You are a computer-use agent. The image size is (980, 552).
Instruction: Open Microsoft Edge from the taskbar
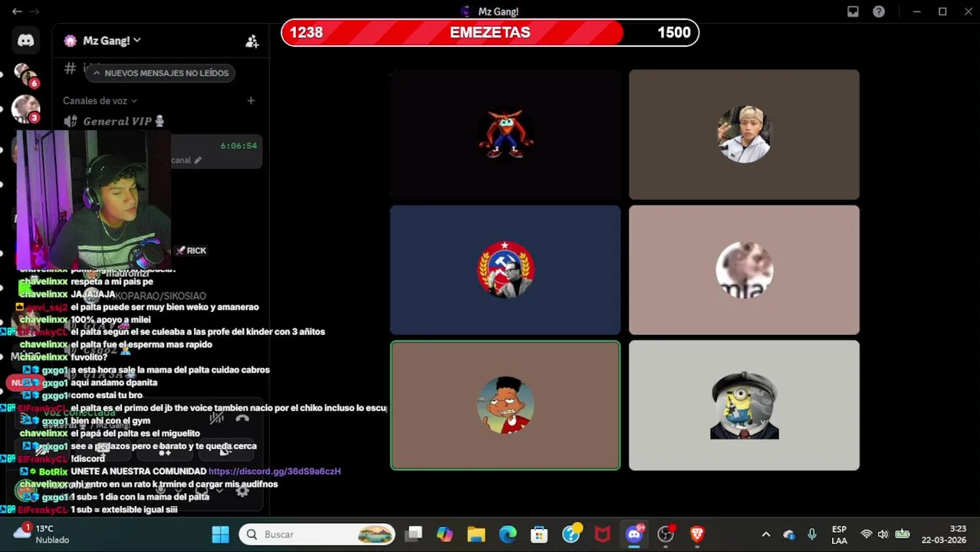pyautogui.click(x=508, y=534)
